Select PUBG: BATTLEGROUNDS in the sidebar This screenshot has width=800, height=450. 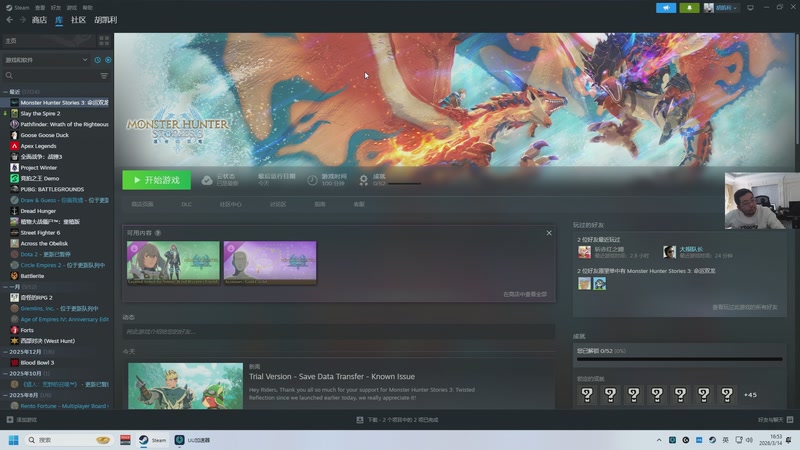pos(52,189)
